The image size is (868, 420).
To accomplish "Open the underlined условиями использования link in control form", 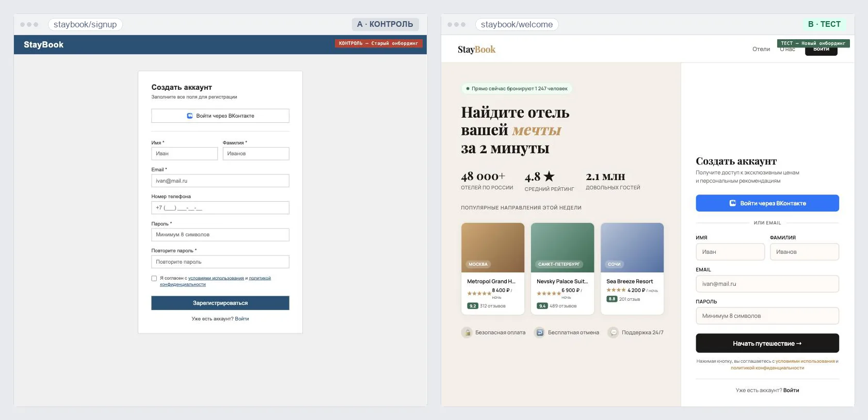I will pyautogui.click(x=216, y=278).
